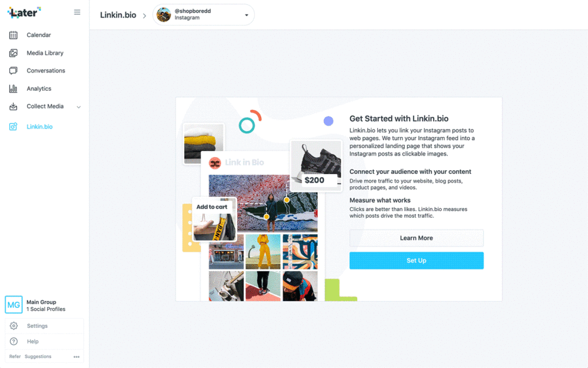Click the Settings gear icon
588x368 pixels.
(14, 326)
